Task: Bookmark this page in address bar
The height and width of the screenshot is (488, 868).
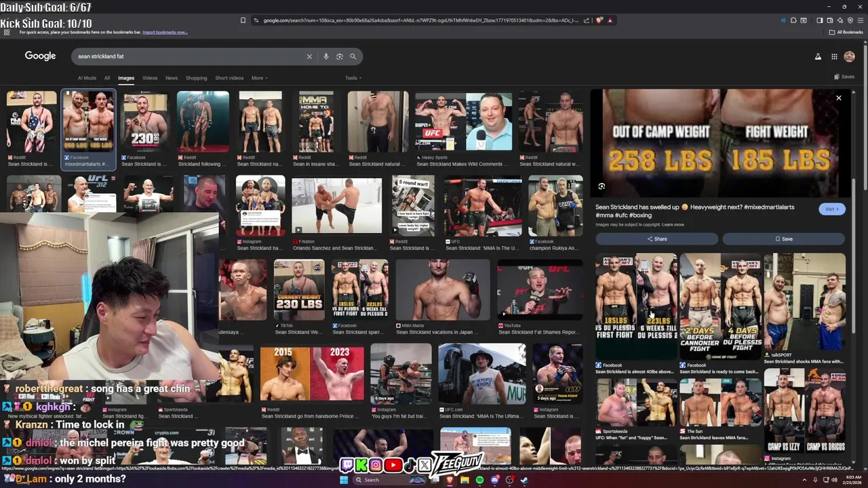Action: coord(243,20)
